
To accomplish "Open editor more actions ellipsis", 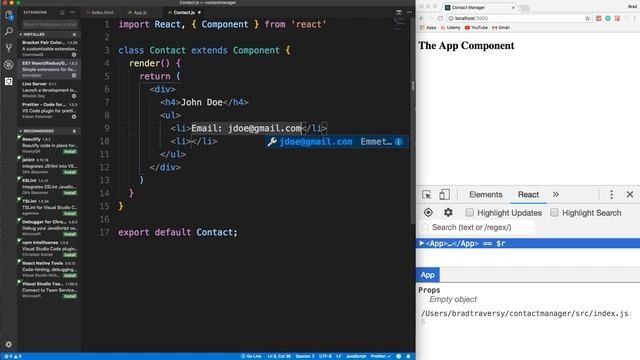I will point(409,13).
